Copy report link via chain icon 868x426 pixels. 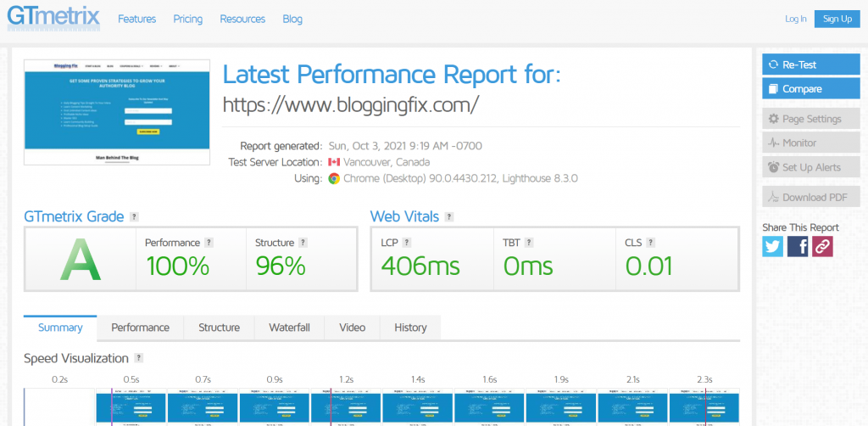[822, 246]
